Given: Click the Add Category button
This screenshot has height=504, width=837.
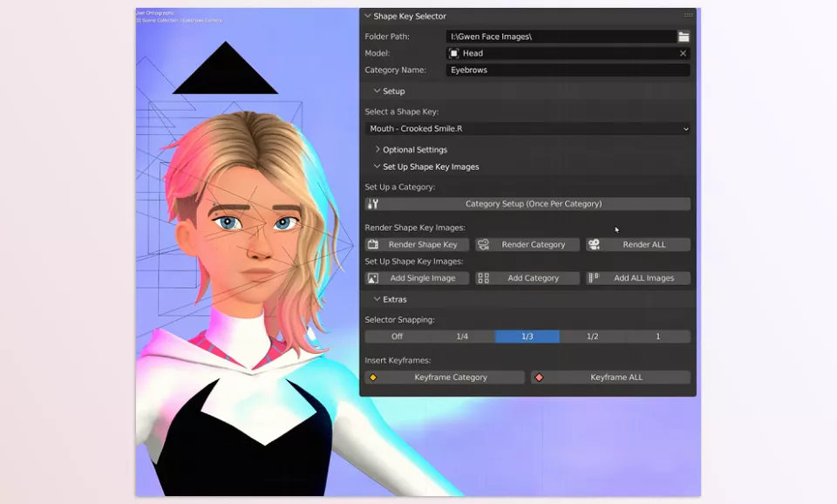Looking at the screenshot, I should (x=527, y=278).
